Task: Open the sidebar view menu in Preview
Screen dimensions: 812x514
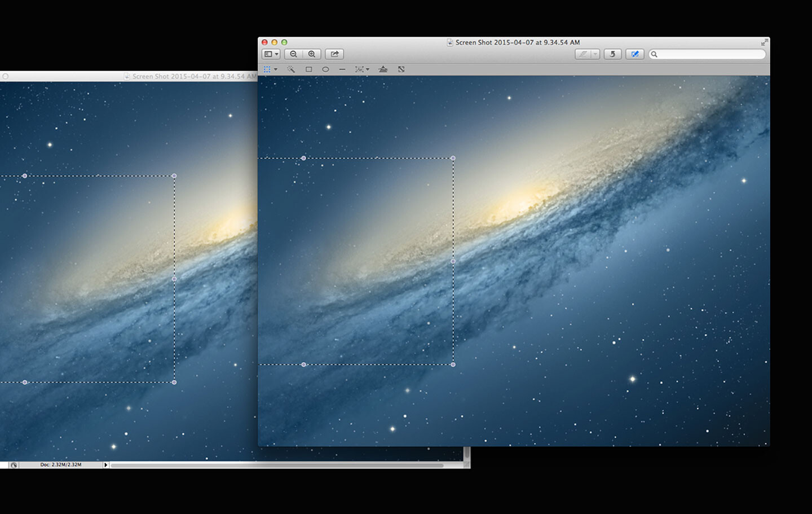Action: pyautogui.click(x=271, y=54)
